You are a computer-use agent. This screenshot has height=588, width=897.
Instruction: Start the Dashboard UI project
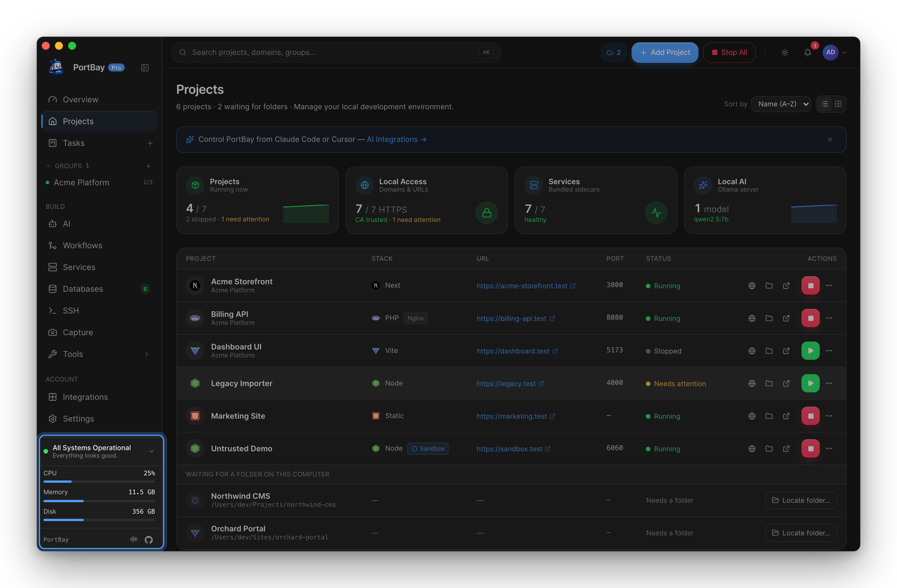point(810,351)
